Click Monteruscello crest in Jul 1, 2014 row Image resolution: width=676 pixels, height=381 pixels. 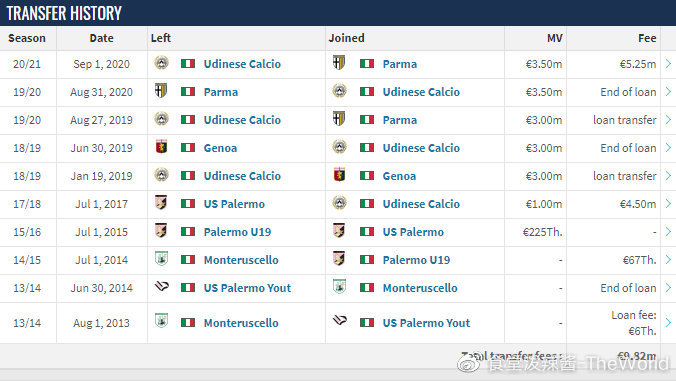click(x=161, y=259)
